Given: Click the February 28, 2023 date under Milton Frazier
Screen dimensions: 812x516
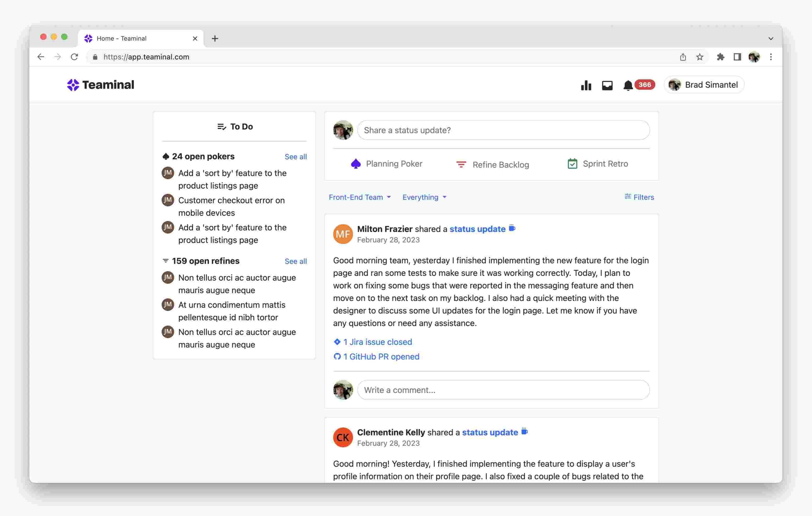Looking at the screenshot, I should pos(388,240).
